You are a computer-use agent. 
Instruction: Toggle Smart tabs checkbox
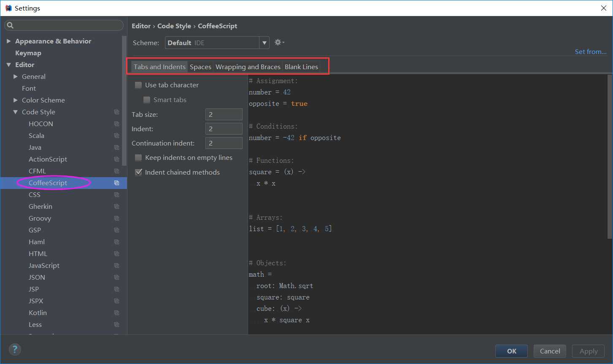147,100
